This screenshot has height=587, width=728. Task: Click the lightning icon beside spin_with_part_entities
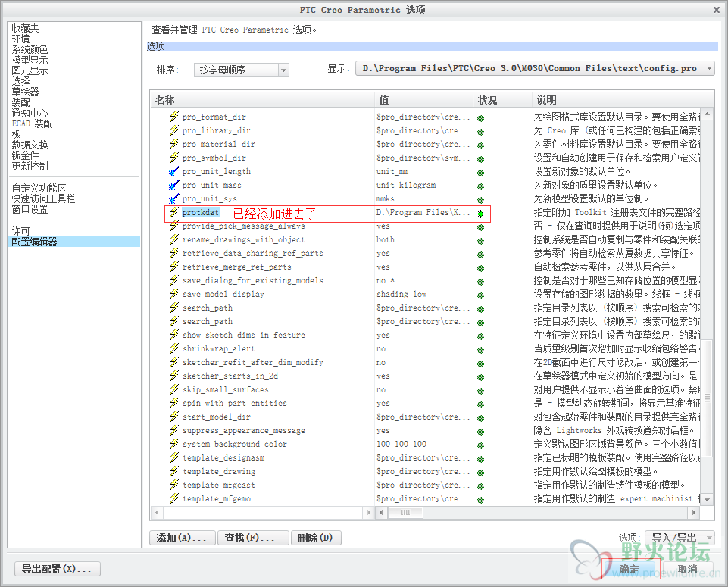coord(174,403)
